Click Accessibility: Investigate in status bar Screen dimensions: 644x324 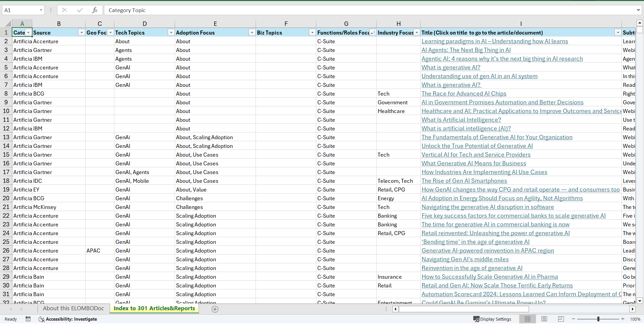[x=68, y=319]
